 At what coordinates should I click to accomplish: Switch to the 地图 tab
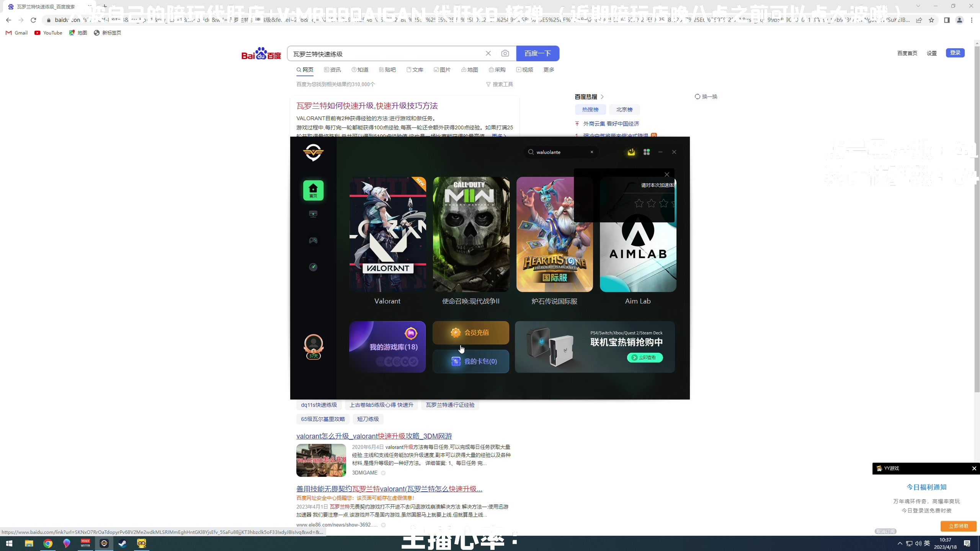(x=470, y=70)
